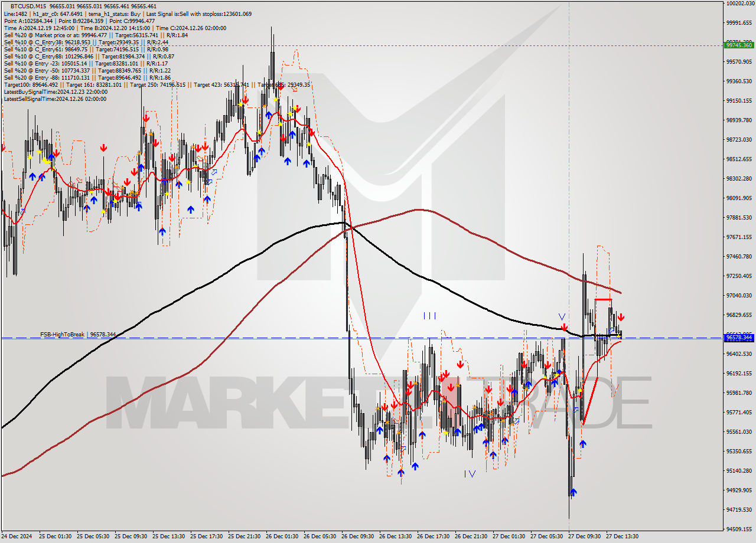This screenshot has height=543, width=756.
Task: Select the 94929.905 price axis label
Action: click(x=741, y=490)
